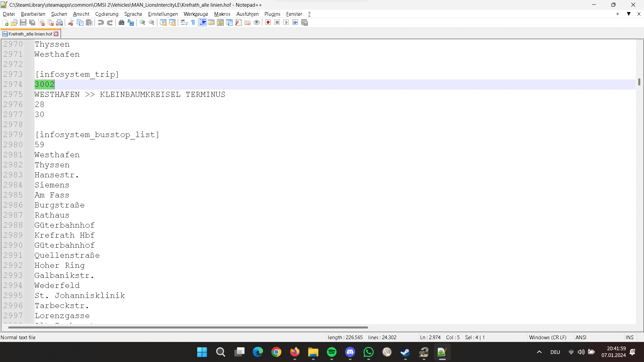Click the horizontal scrollbar thumb

coord(188,327)
